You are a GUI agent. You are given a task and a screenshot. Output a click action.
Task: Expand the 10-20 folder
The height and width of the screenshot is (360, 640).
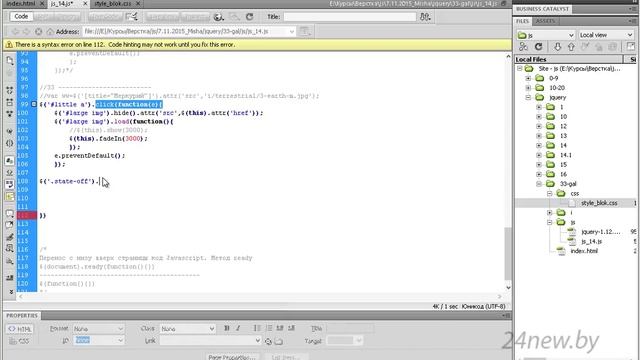(528, 88)
